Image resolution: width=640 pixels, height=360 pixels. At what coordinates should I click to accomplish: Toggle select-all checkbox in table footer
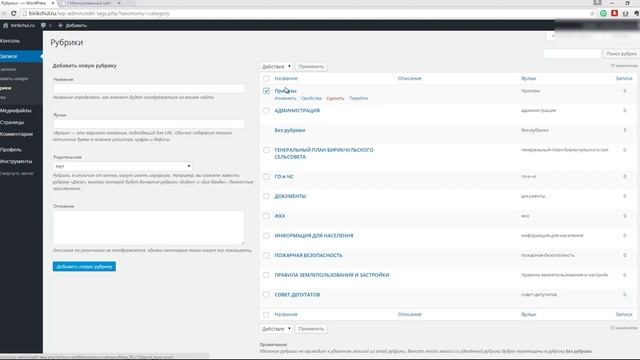click(266, 315)
